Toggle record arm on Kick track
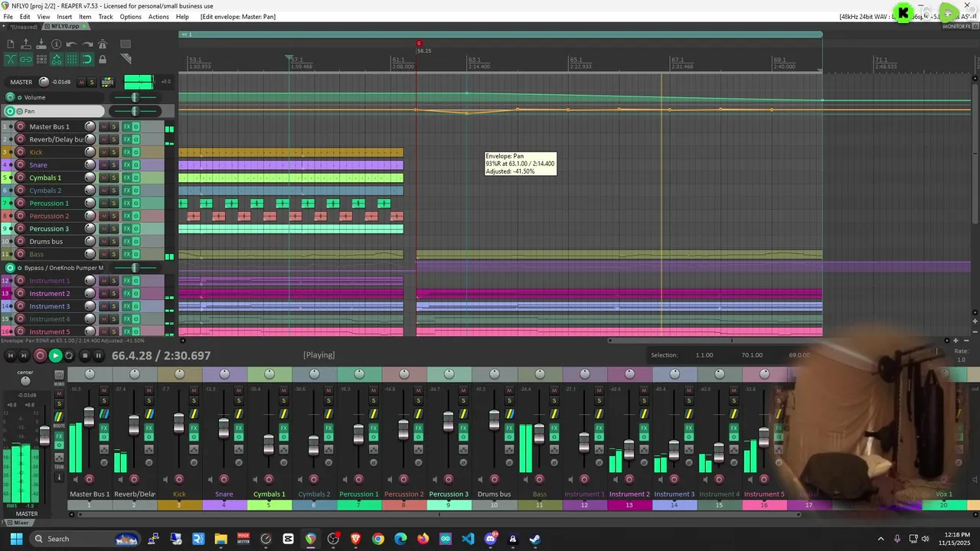This screenshot has height=551, width=980. 21,152
